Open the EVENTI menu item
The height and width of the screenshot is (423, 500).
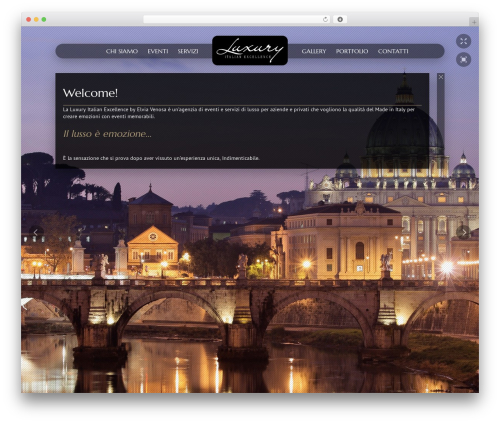(158, 51)
